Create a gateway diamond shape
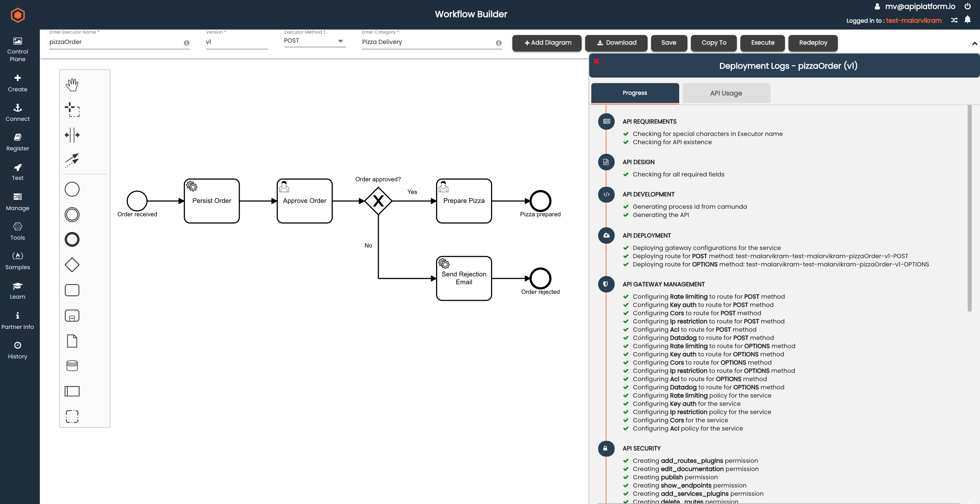Image resolution: width=980 pixels, height=504 pixels. [x=72, y=265]
